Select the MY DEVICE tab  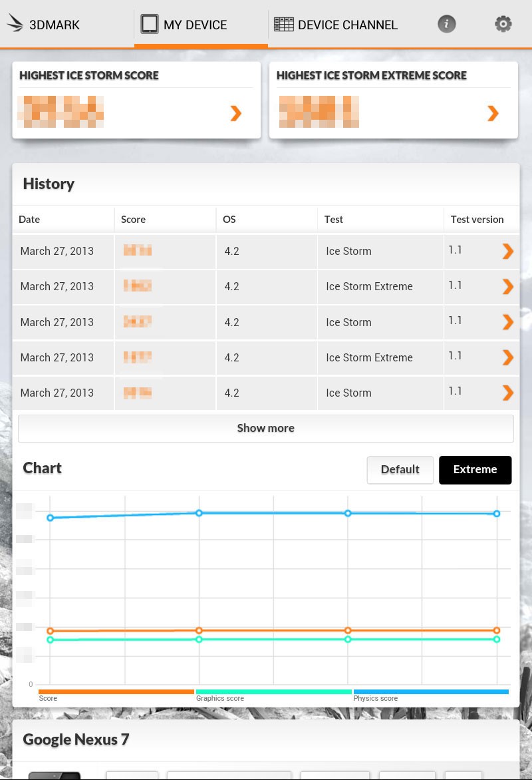(201, 24)
